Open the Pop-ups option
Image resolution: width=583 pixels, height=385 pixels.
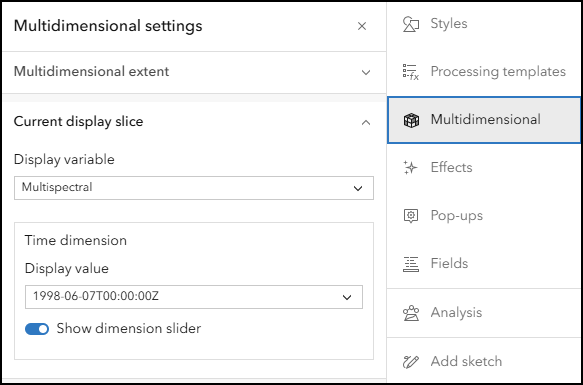click(x=484, y=215)
